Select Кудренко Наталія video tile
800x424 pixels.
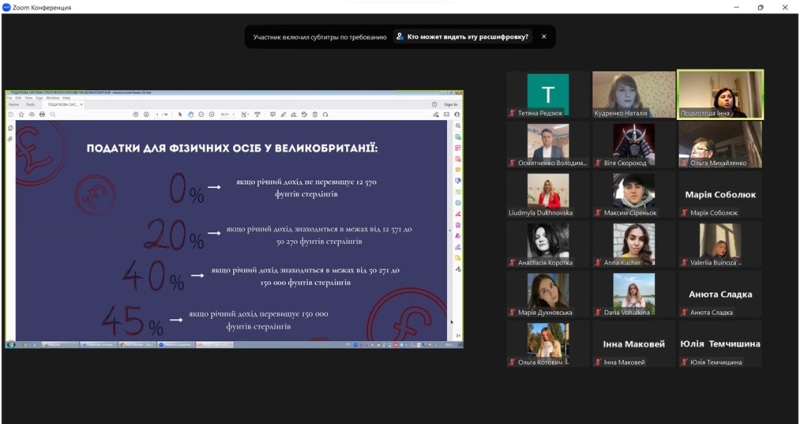coord(634,95)
